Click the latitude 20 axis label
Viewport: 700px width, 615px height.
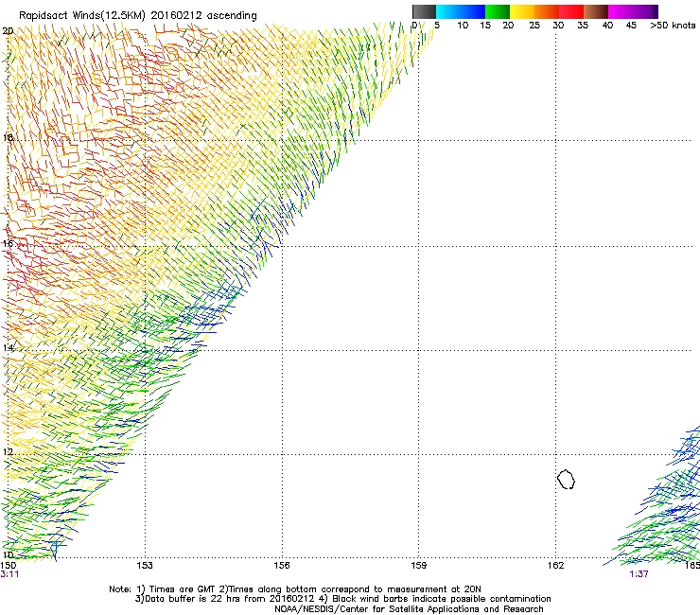click(x=8, y=31)
